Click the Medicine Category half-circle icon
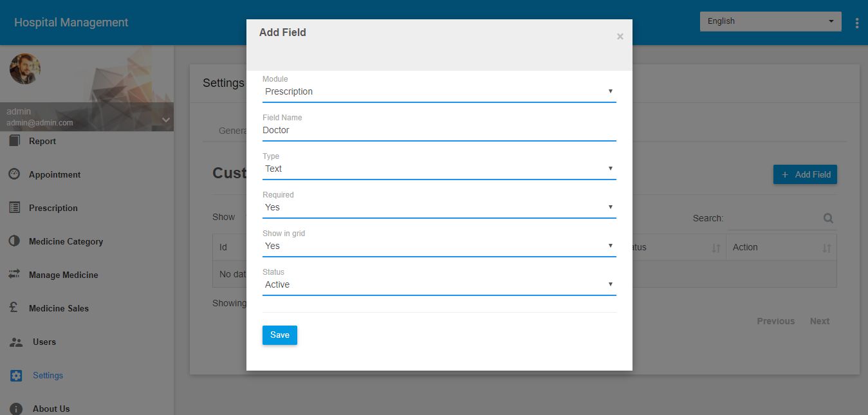The width and height of the screenshot is (868, 415). (x=15, y=241)
